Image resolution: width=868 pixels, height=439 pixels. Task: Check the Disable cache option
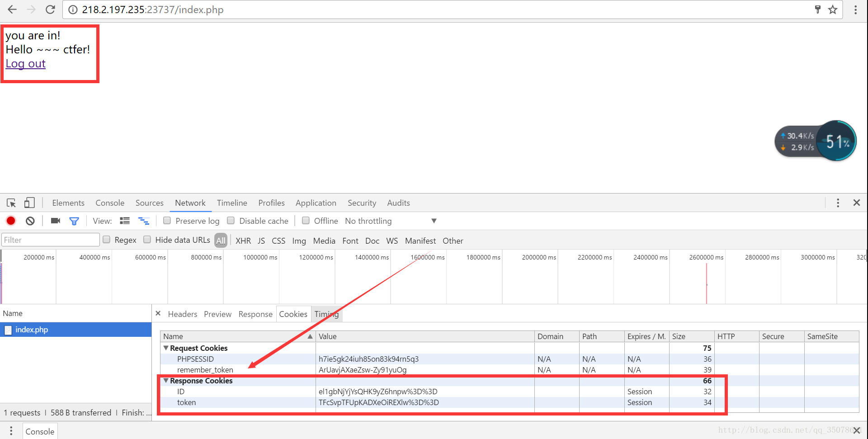coord(231,221)
